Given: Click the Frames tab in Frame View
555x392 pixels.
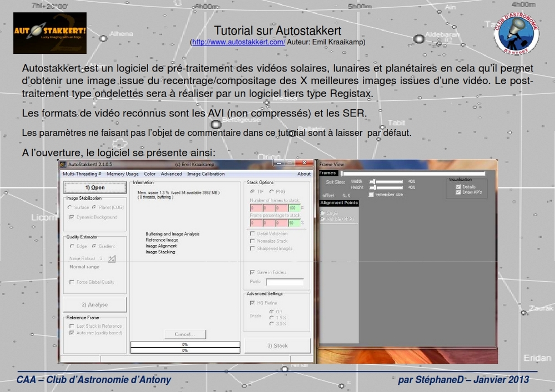Looking at the screenshot, I should (328, 173).
